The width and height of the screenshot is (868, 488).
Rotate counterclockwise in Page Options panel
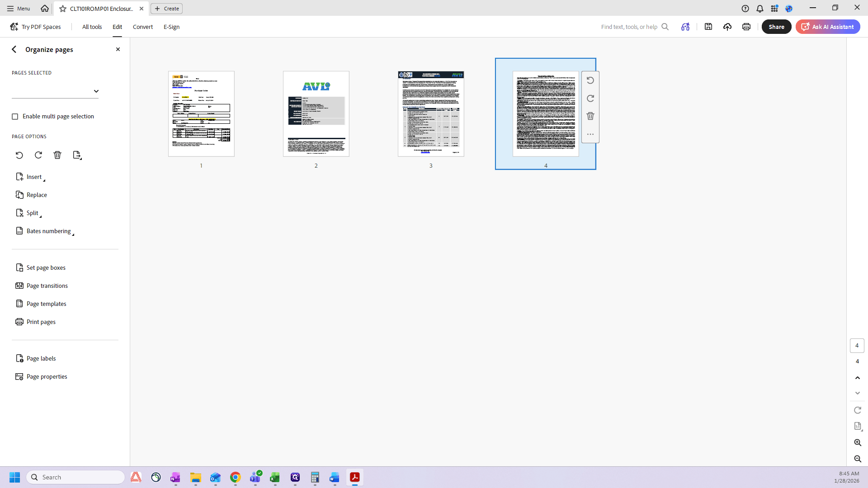(19, 155)
